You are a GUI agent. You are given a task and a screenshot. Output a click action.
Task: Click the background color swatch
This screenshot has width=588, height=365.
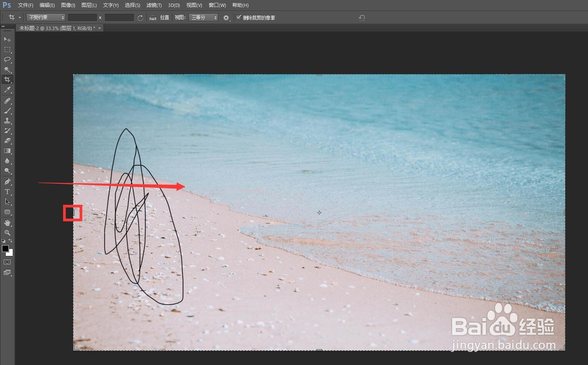tap(10, 253)
